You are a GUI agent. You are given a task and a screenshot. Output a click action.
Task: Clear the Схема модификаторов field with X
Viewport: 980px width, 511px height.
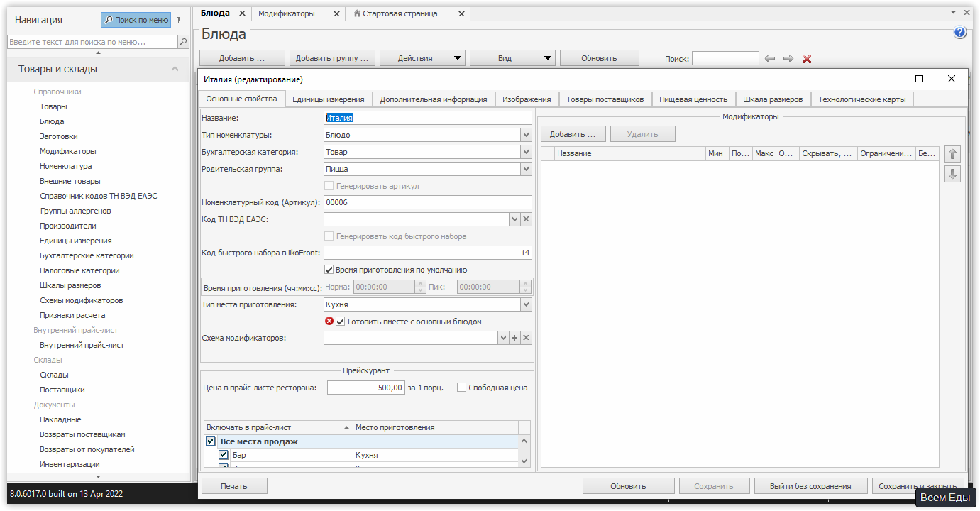point(527,339)
